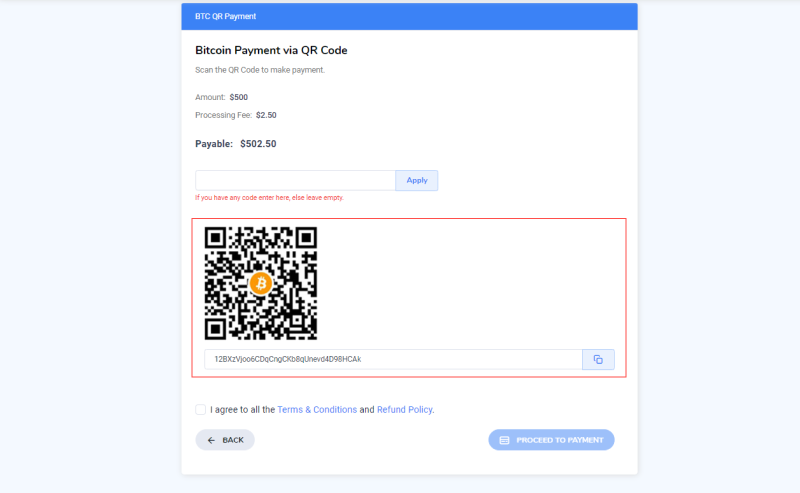Proceed to payment
Viewport: 800px width, 493px height.
point(551,440)
